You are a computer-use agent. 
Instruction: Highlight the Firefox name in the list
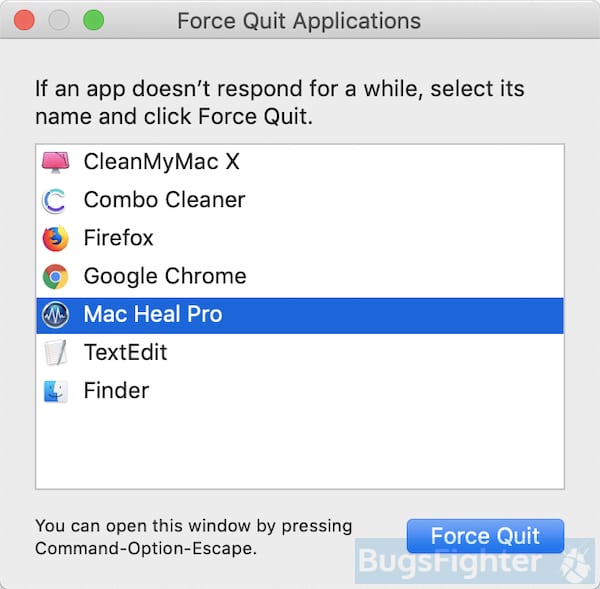click(118, 238)
